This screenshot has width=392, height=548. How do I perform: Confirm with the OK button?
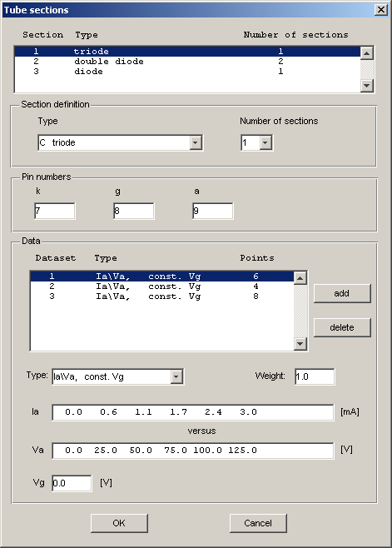coord(119,523)
